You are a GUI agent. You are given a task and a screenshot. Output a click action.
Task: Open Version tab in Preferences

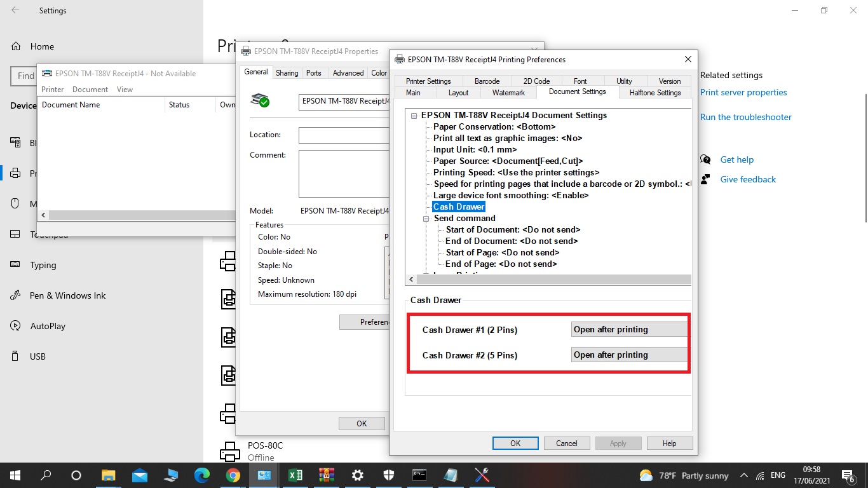pos(670,81)
